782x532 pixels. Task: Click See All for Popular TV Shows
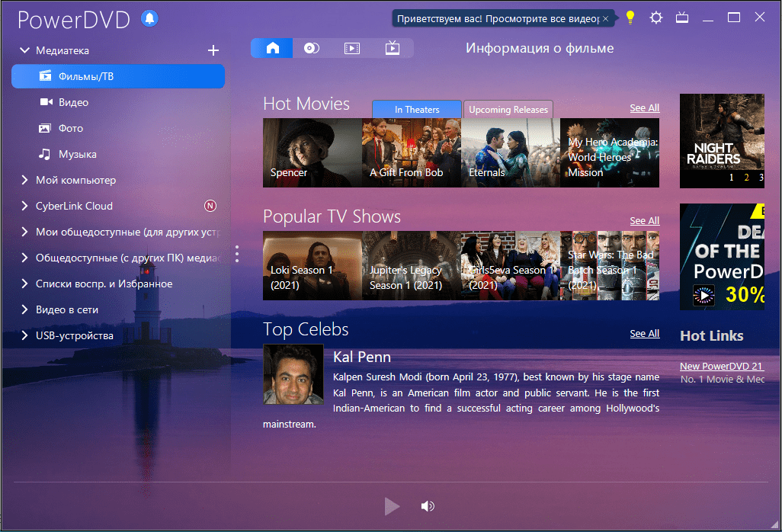tap(644, 221)
